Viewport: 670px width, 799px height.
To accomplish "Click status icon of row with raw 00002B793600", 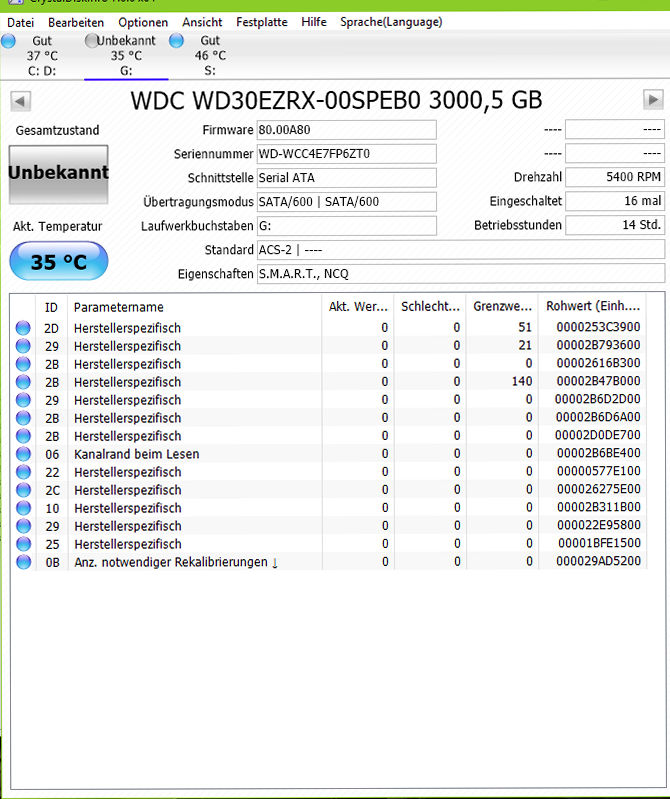I will (23, 346).
